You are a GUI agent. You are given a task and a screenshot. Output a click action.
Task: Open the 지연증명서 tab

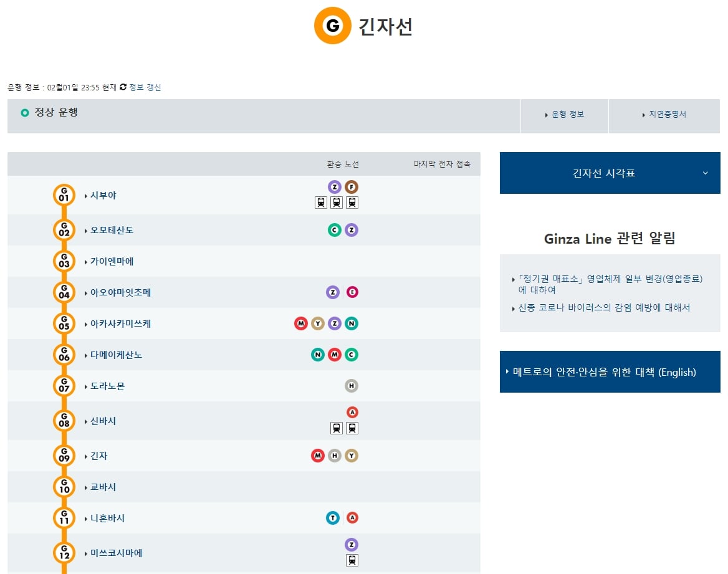664,116
